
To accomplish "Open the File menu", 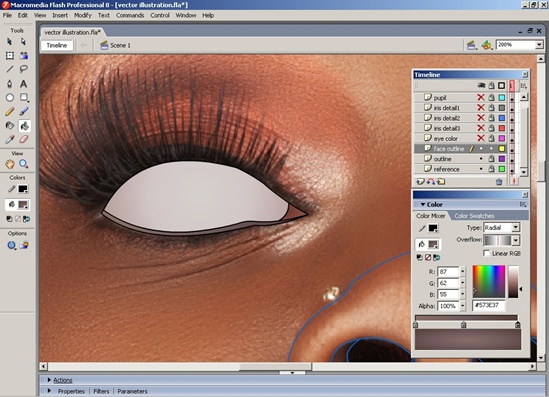I will [7, 15].
